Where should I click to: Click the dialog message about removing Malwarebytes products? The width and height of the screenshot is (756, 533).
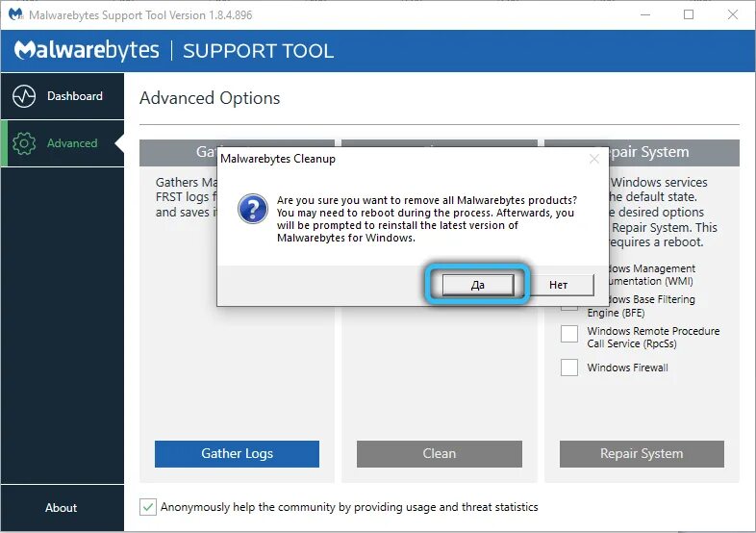[427, 219]
